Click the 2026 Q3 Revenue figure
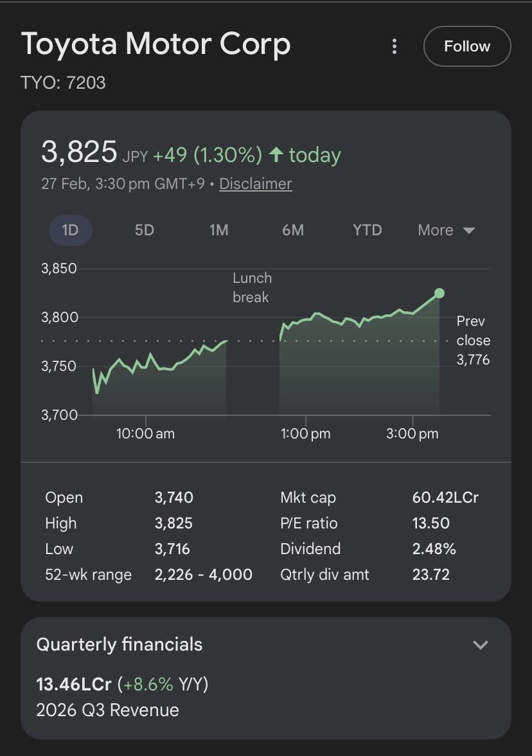The image size is (532, 756). click(x=64, y=685)
